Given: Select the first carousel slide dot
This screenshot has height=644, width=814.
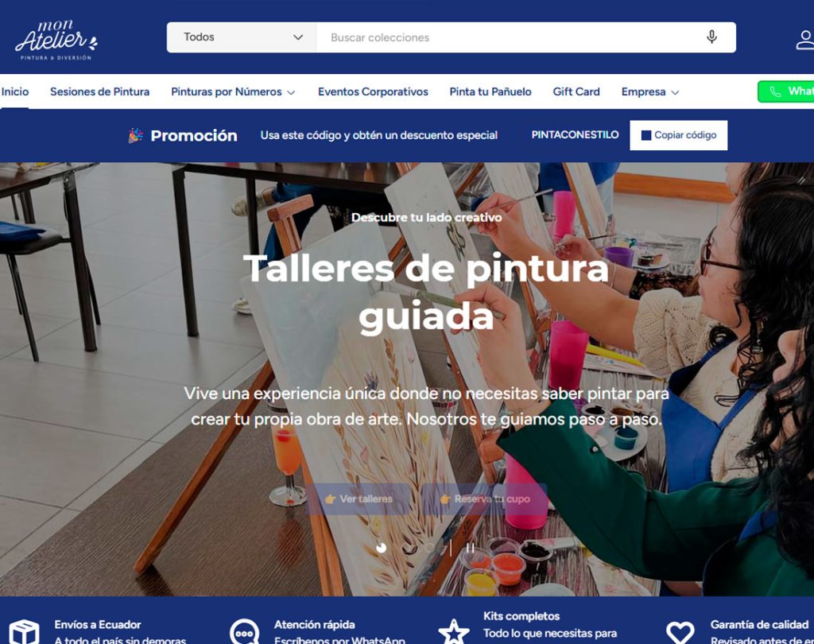Looking at the screenshot, I should (x=382, y=548).
